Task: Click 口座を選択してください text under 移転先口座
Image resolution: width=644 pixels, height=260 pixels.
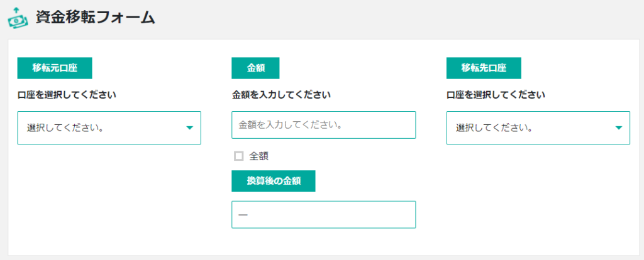Action: pos(496,95)
